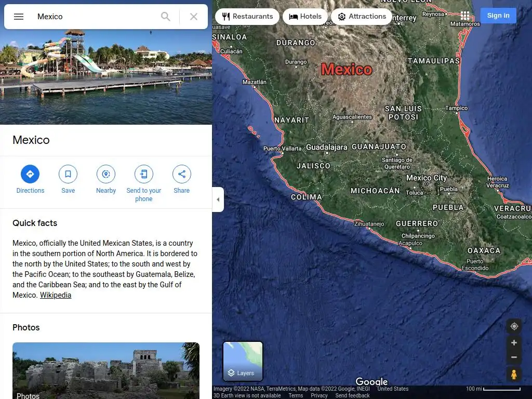Click the JALISCO state label

(313, 166)
